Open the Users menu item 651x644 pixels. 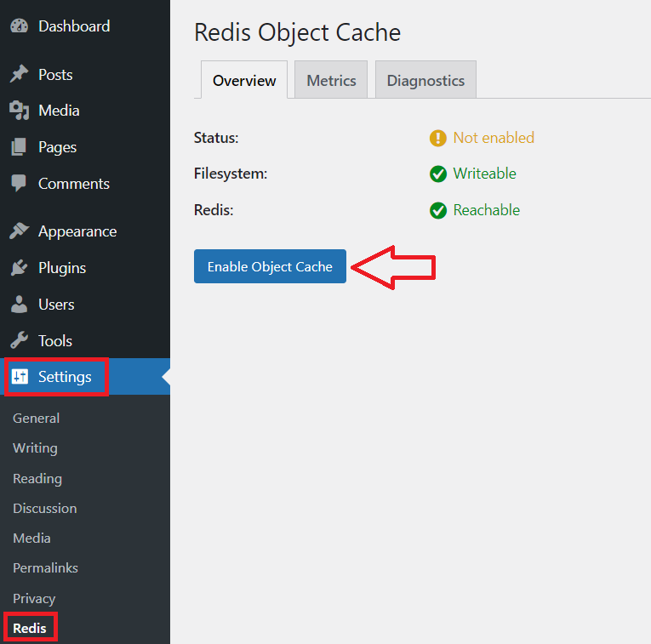(x=85, y=305)
